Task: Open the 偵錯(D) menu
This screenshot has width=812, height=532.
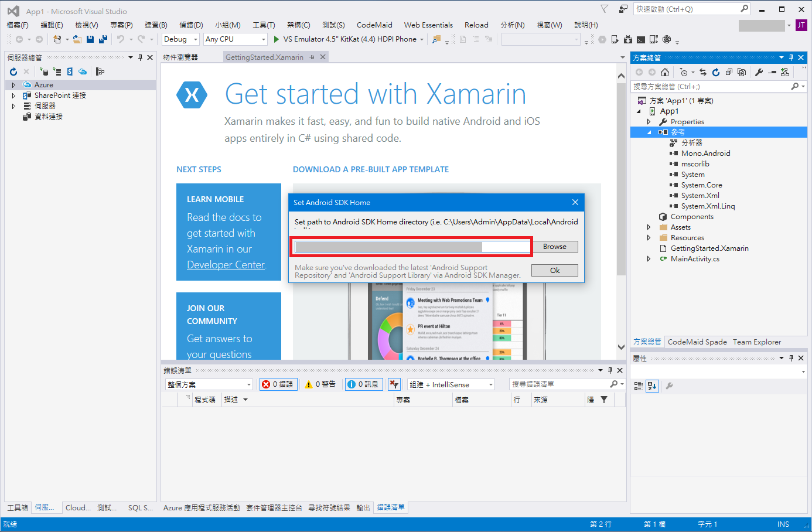Action: tap(191, 25)
